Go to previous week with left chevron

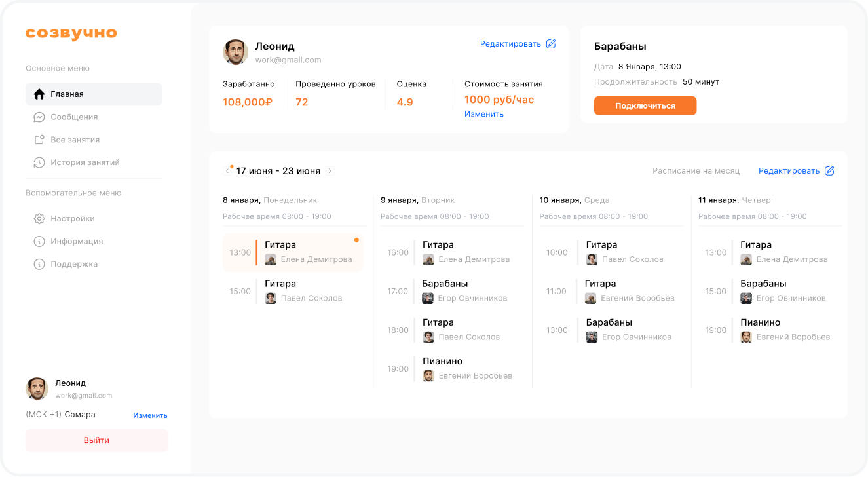(x=227, y=171)
